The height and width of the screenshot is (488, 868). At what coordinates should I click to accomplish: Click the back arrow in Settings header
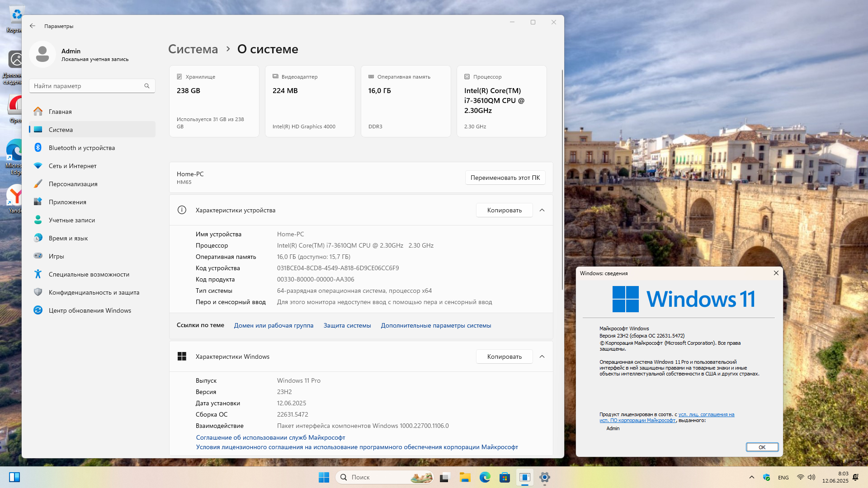click(33, 26)
